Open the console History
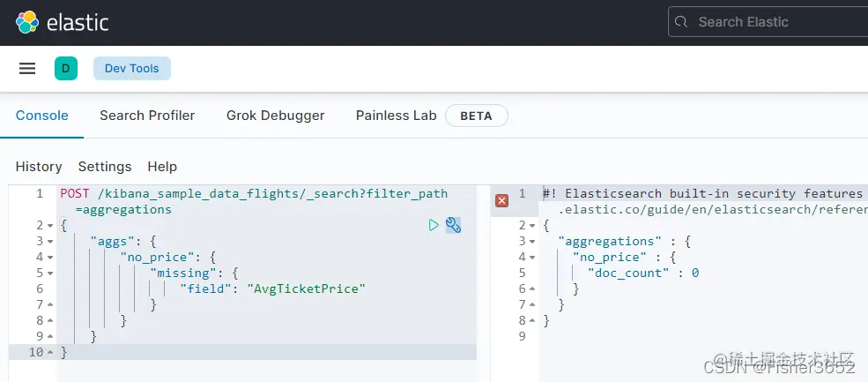Image resolution: width=868 pixels, height=382 pixels. tap(39, 167)
